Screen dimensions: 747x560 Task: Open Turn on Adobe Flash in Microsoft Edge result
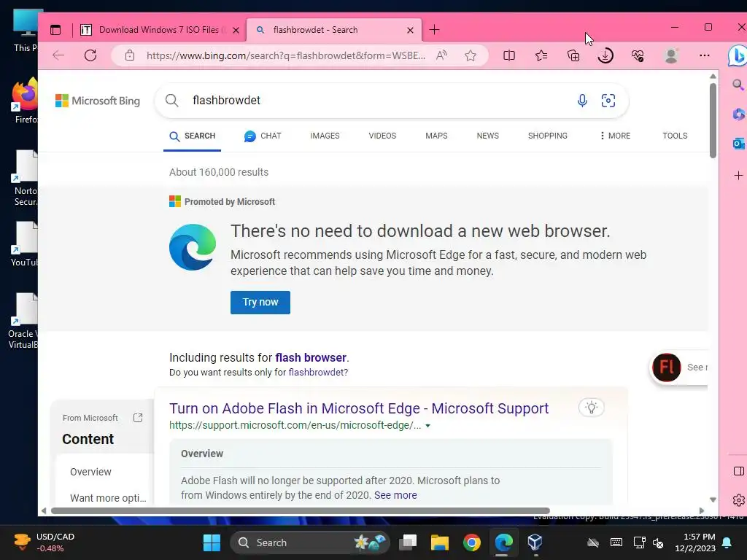[x=359, y=408]
